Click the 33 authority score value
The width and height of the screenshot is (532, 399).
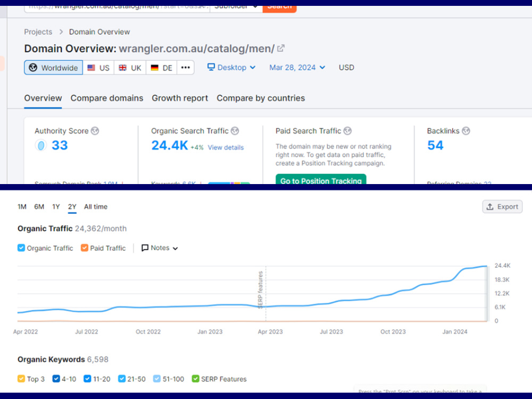(60, 145)
